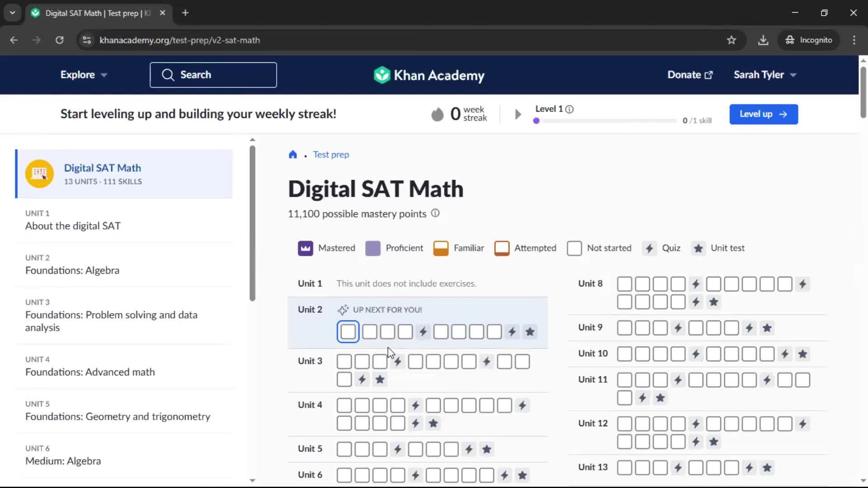Click the mastery points info icon
Screen dimensions: 868x488
[435, 213]
